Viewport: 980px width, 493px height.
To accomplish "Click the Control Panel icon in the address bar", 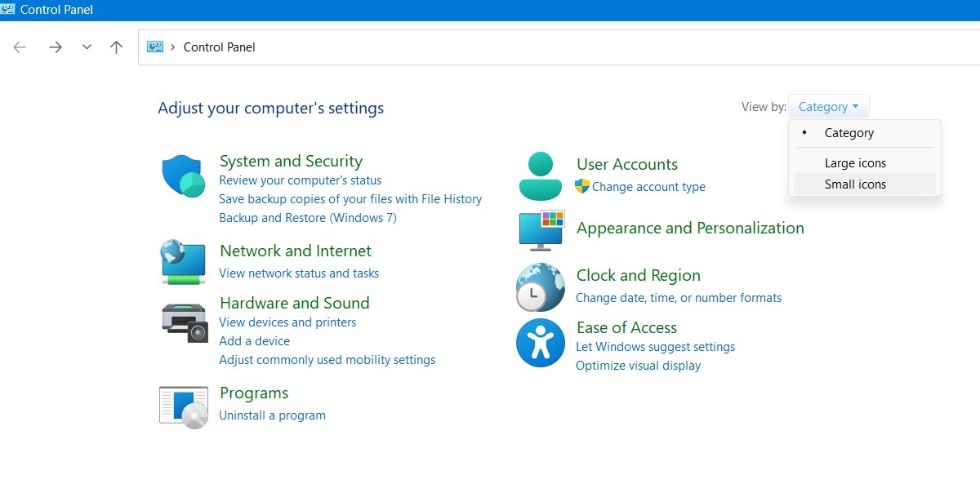I will pos(154,47).
